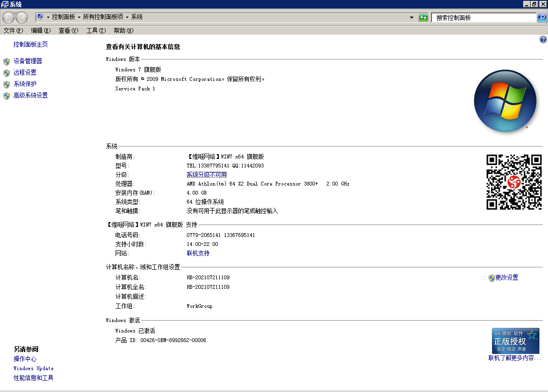This screenshot has height=392, width=548.
Task: Click the 搜索控制面板 search field
Action: (484, 18)
